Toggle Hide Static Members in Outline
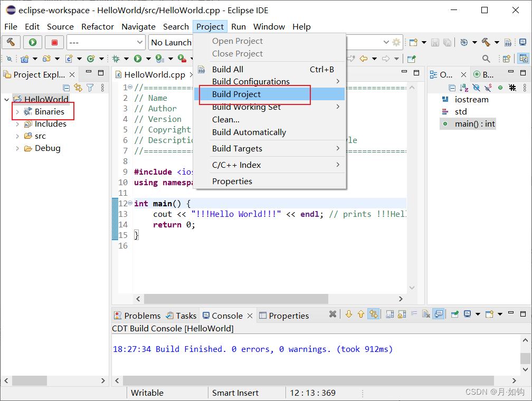Image resolution: width=532 pixels, height=401 pixels. [x=487, y=87]
